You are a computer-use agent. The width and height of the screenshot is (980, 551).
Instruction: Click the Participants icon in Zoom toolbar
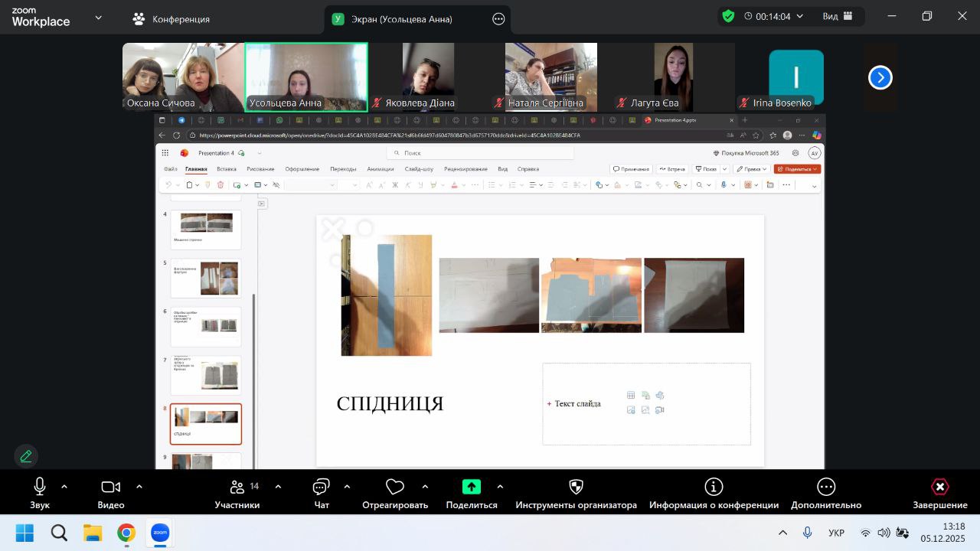point(237,487)
